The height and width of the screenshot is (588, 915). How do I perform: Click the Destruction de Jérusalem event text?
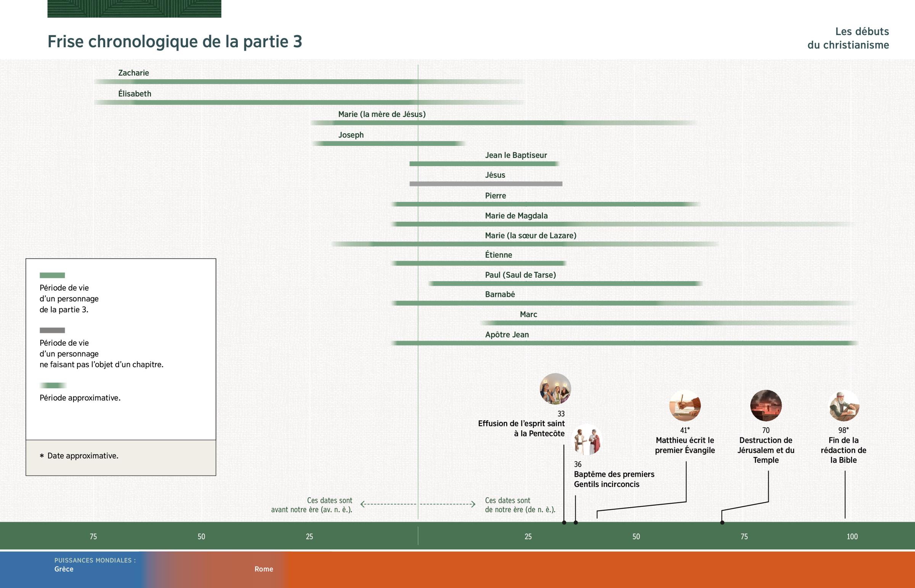point(766,450)
